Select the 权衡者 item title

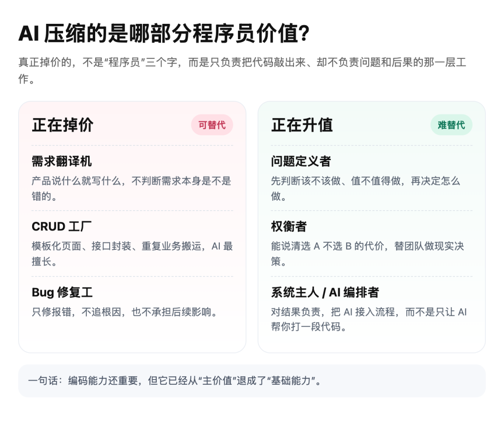(289, 226)
